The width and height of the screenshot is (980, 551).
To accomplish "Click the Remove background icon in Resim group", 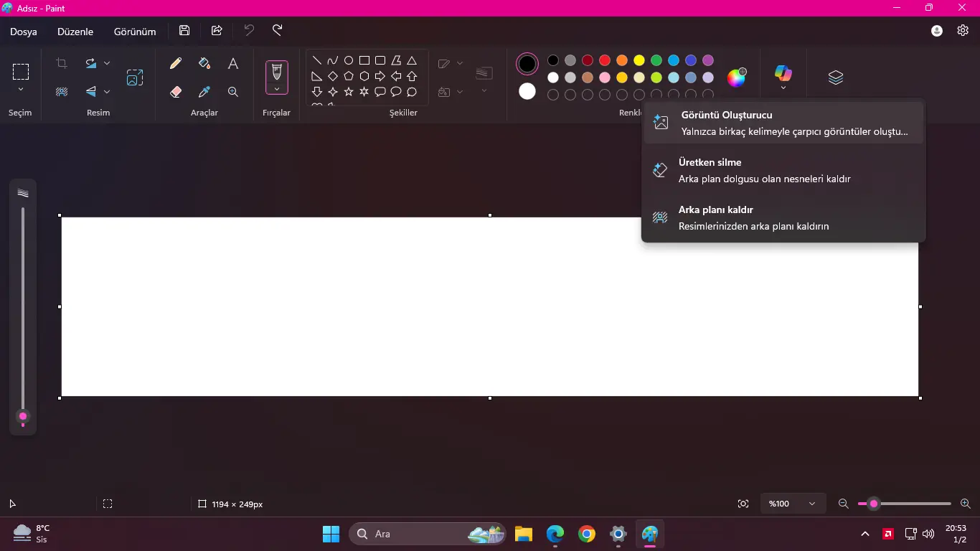I will click(x=62, y=92).
